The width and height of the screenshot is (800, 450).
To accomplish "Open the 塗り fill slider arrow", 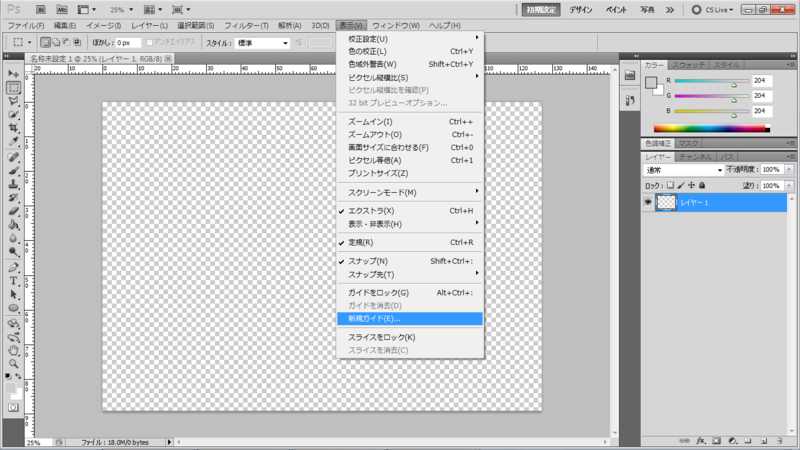I will [789, 185].
